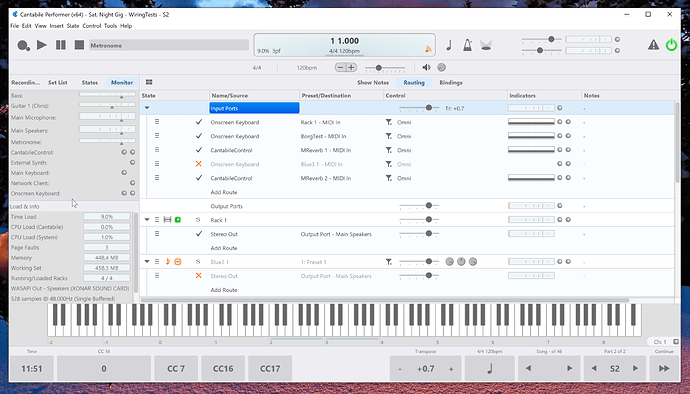Image resolution: width=690 pixels, height=394 pixels.
Task: Click green run icon on Rack 1 row
Action: click(178, 220)
